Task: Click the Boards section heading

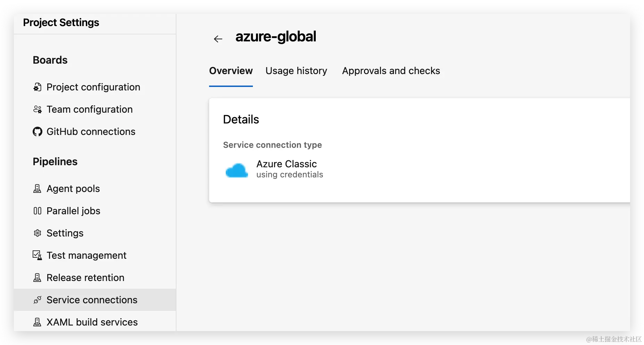Action: click(50, 60)
